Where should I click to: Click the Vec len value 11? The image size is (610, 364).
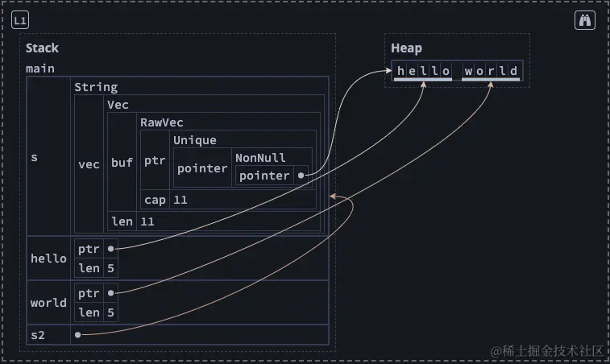tap(147, 221)
